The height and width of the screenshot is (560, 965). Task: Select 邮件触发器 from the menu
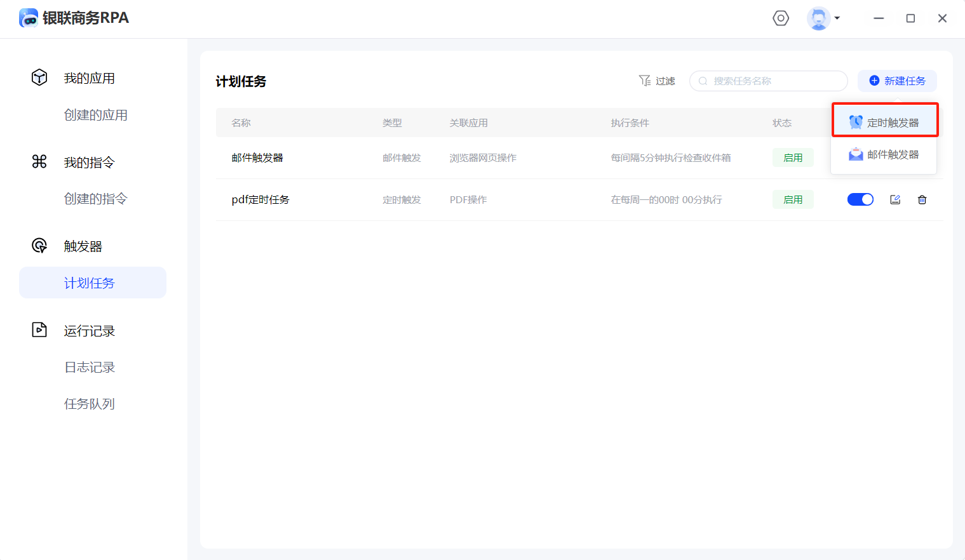884,155
